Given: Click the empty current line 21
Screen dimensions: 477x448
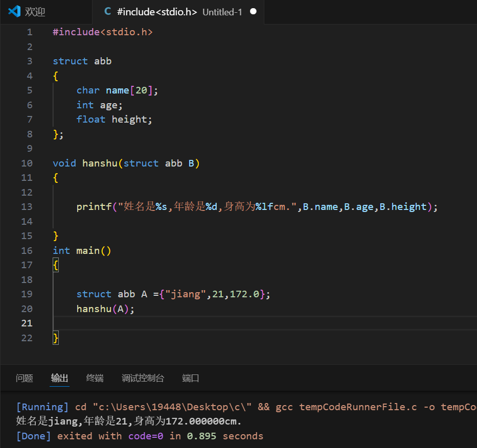Looking at the screenshot, I should tap(265, 323).
